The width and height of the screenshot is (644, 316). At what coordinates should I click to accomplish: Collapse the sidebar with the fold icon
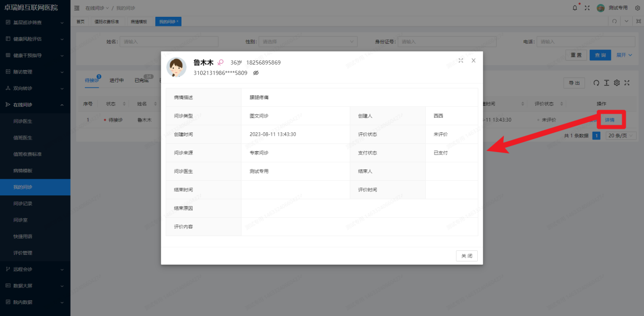(77, 8)
